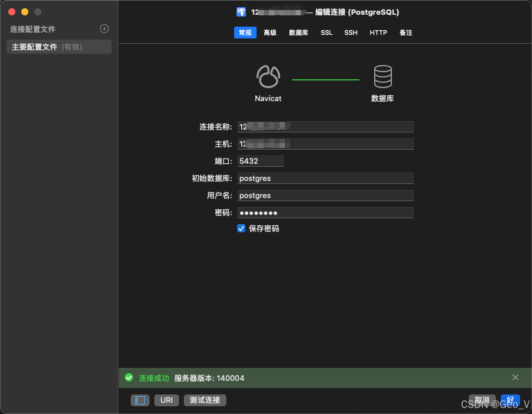Click the PostgreSQL title bar icon

point(241,12)
